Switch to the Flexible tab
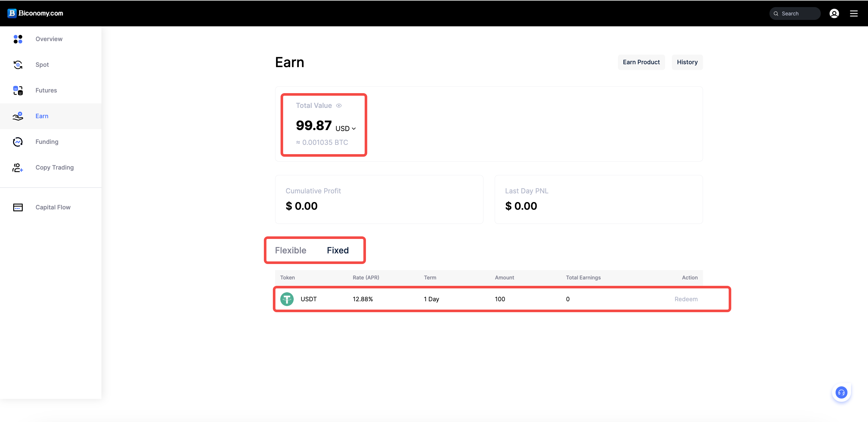The width and height of the screenshot is (868, 422). point(291,250)
